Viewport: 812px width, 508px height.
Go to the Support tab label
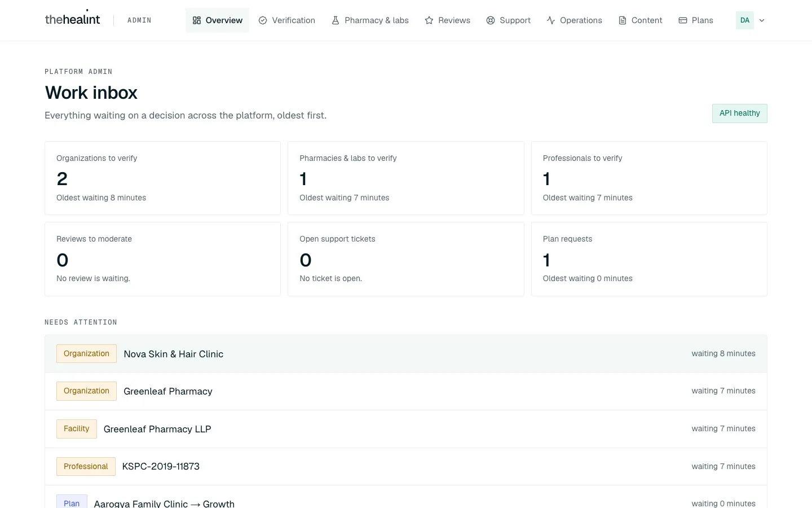pos(515,20)
